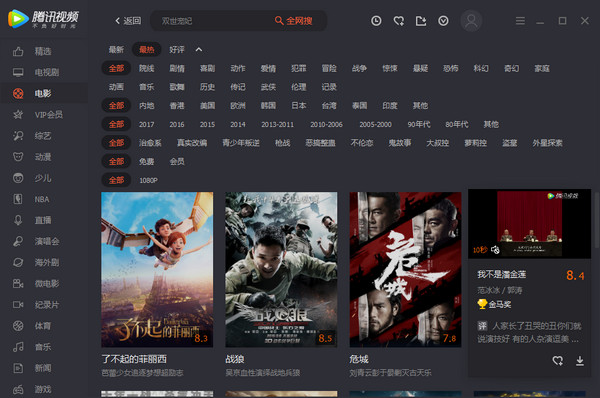Open NBA in sidebar
Viewport: 600px width, 398px height.
click(x=42, y=199)
